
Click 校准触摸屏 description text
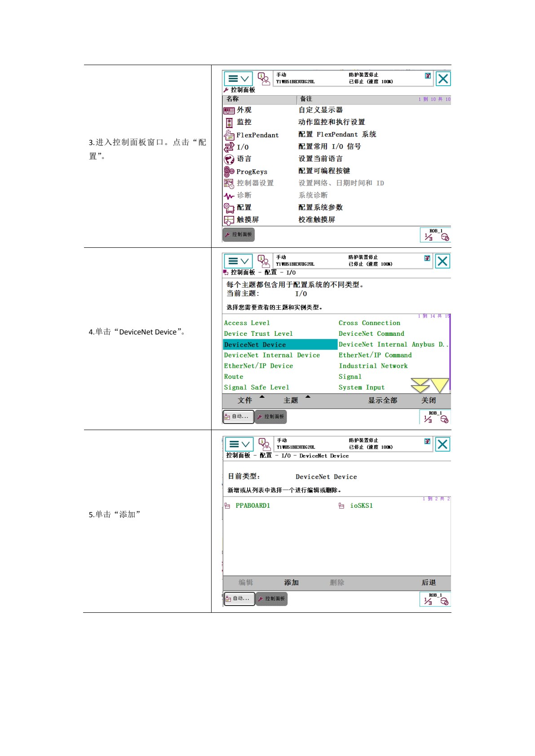click(x=317, y=220)
